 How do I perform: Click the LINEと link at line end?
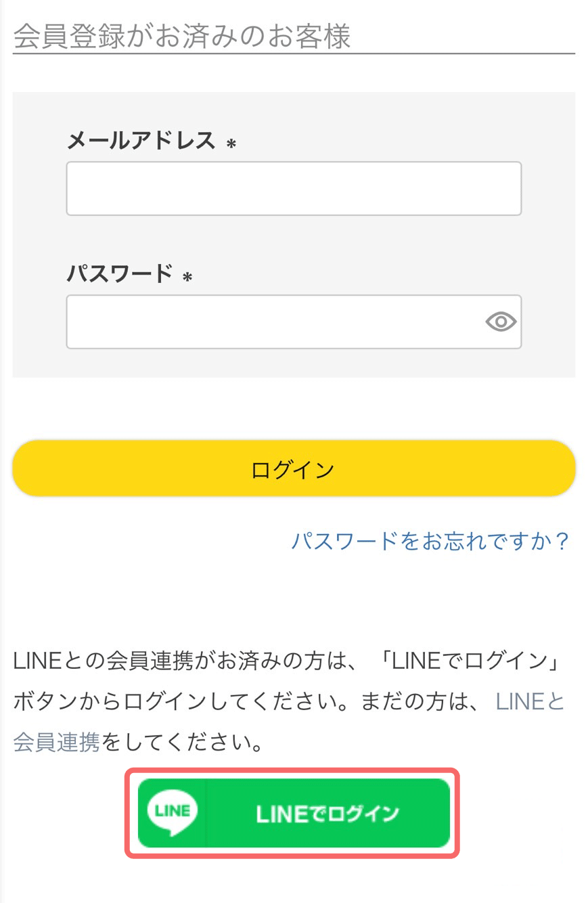point(530,701)
